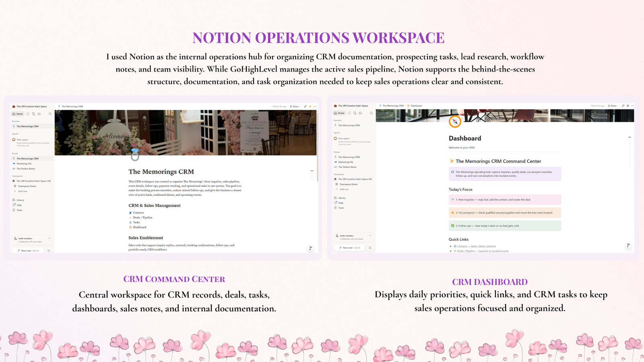Open Trash in the Dashboard window sidebar
Image resolution: width=644 pixels, height=362 pixels.
pos(339,208)
